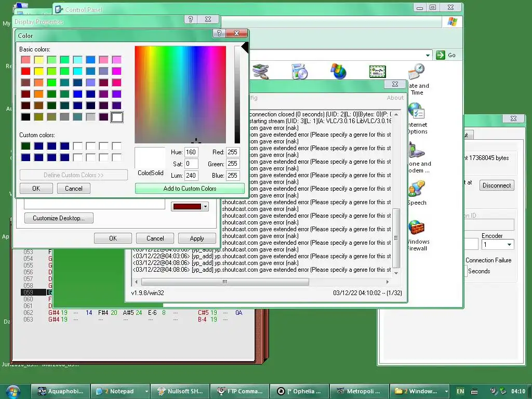
Task: Click version text v1.9.8/win32
Action: [x=148, y=293]
